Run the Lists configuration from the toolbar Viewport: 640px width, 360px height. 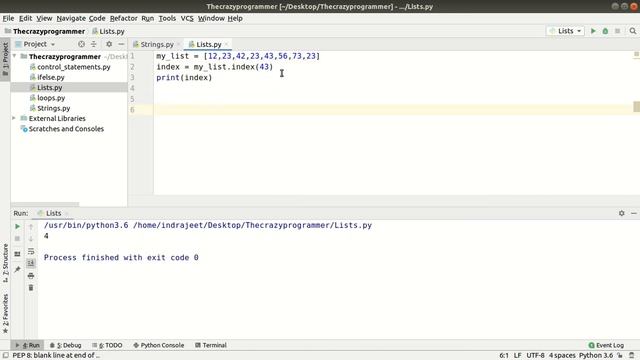tap(593, 31)
